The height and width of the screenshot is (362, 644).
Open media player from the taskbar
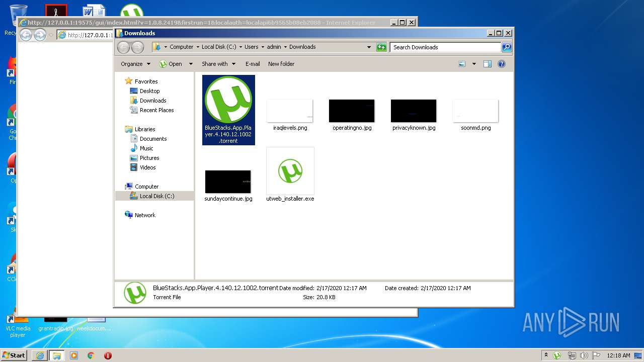click(74, 355)
